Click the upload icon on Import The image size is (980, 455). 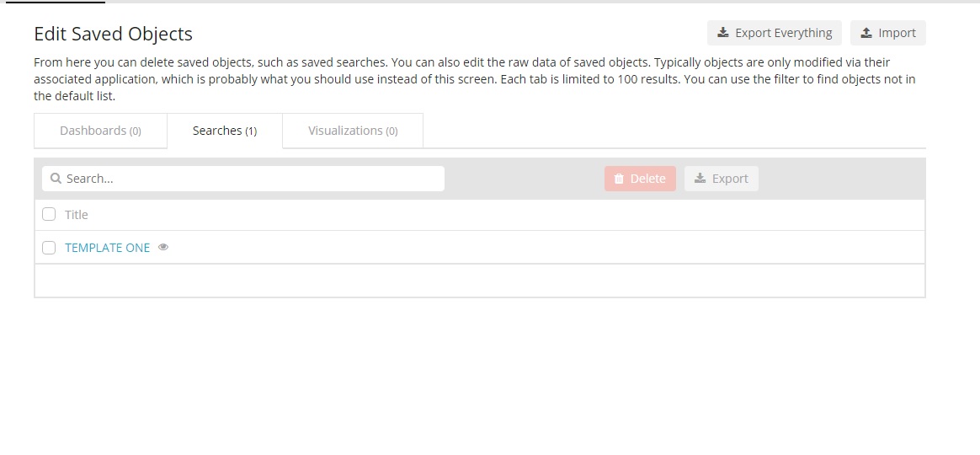pyautogui.click(x=866, y=33)
